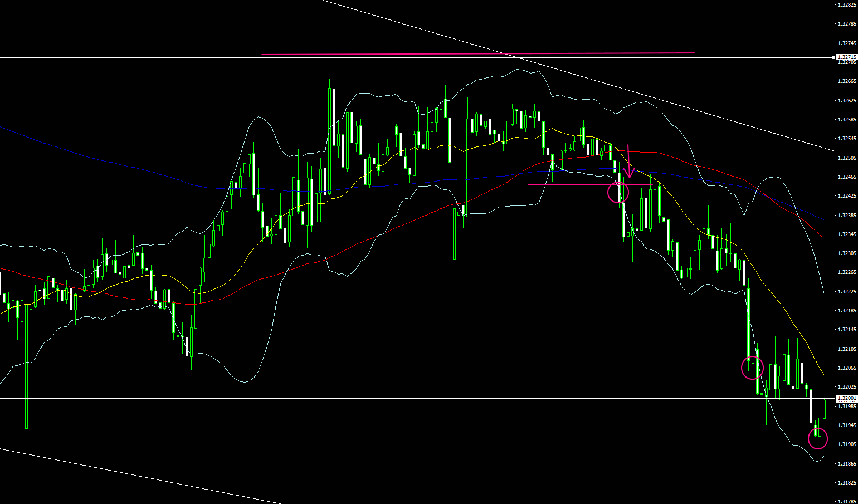Click the 1.32545 price scale label
The width and height of the screenshot is (858, 504).
click(x=847, y=139)
